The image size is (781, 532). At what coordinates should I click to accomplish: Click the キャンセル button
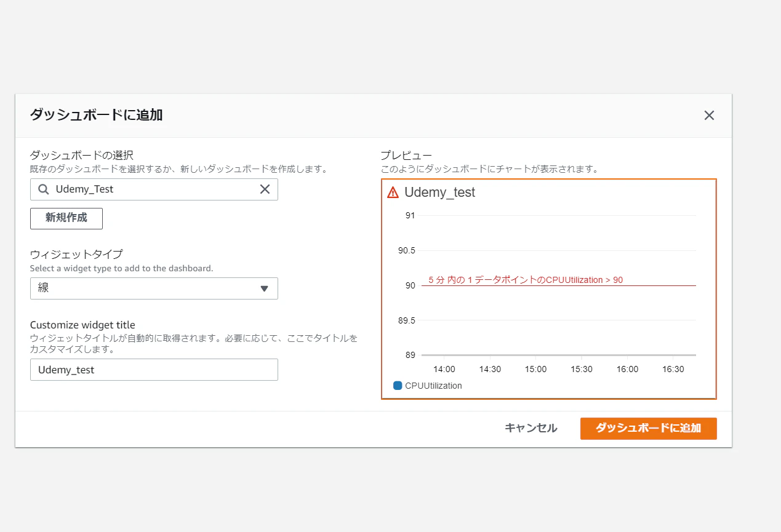531,428
